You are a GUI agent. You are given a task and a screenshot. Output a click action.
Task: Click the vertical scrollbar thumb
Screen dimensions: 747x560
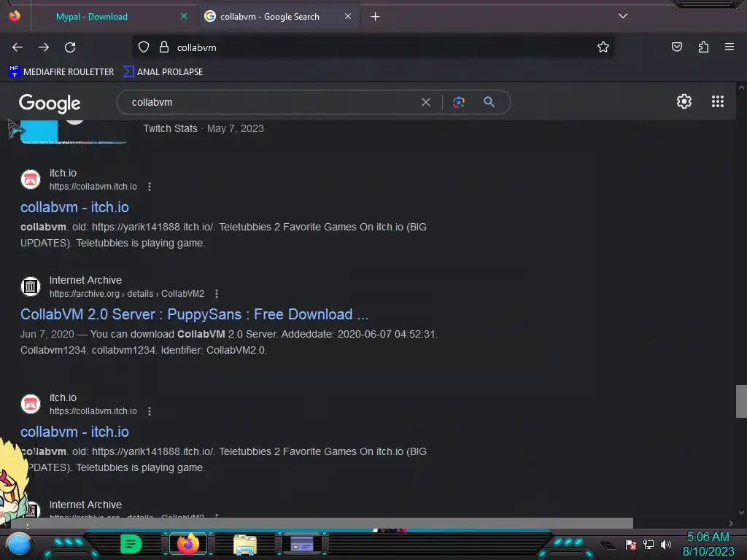[x=741, y=401]
